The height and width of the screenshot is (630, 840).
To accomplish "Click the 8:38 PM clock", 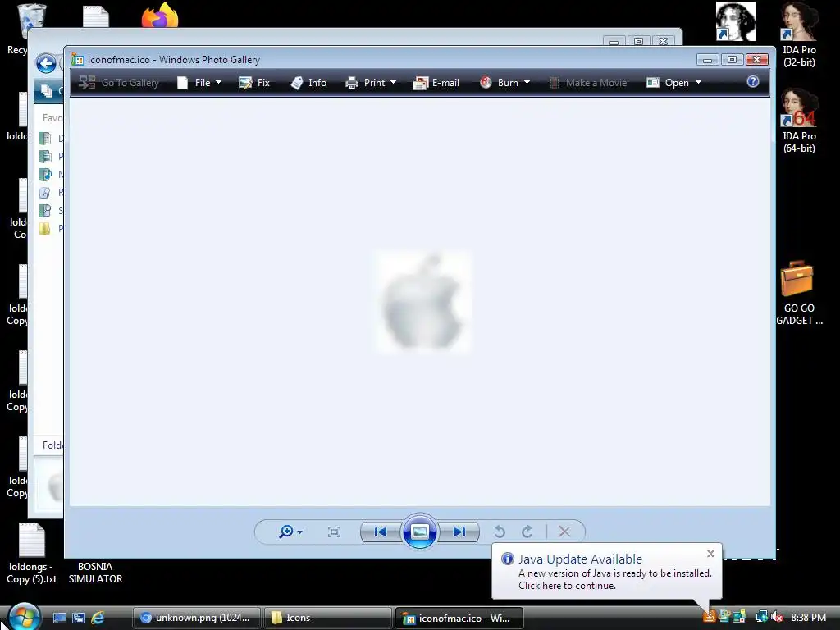I will [808, 617].
